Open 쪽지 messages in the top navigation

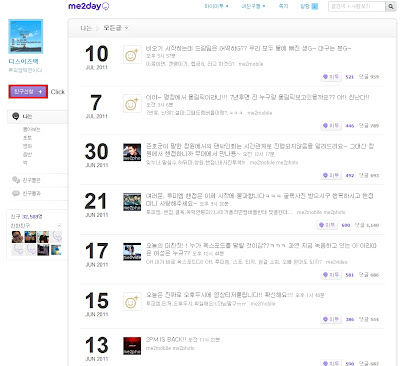283,6
